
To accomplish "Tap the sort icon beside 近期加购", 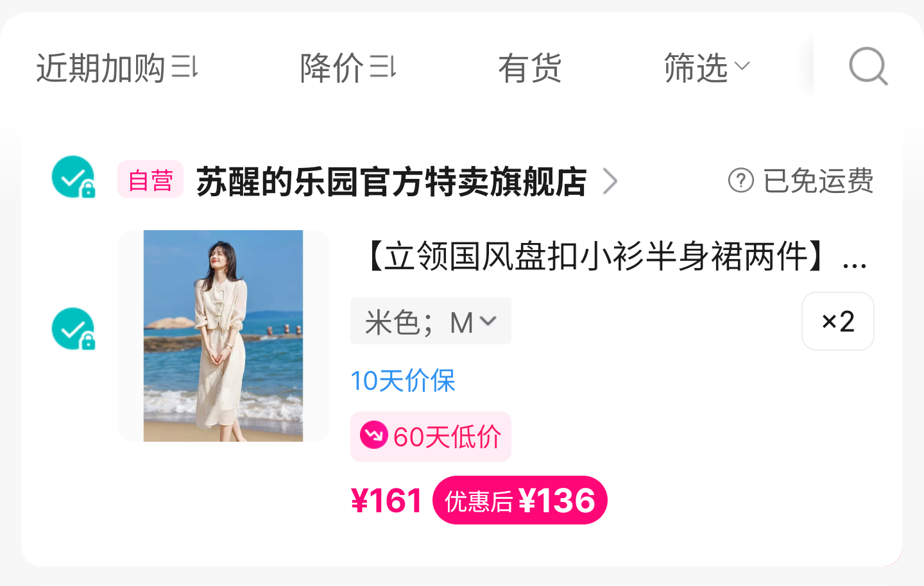I will 185,67.
